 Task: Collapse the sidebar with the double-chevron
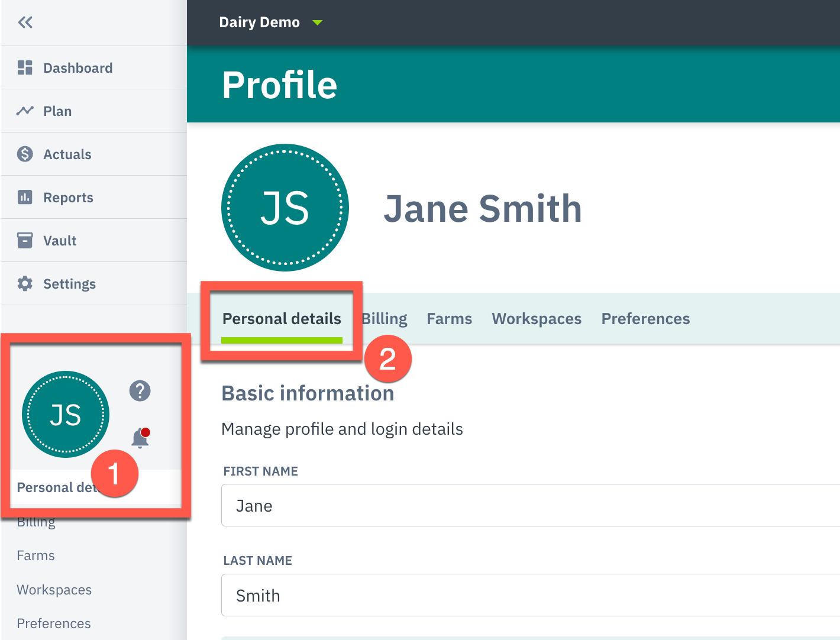tap(25, 22)
